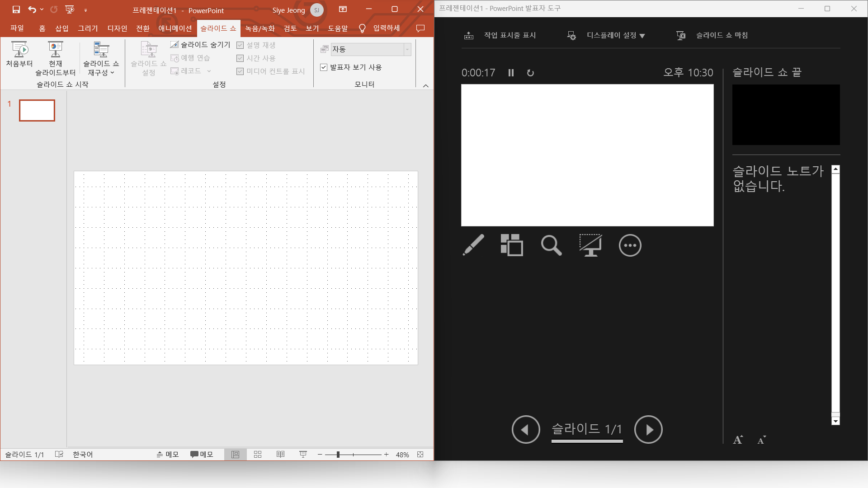
Task: Collapse the ribbon with chevron
Action: pos(425,86)
